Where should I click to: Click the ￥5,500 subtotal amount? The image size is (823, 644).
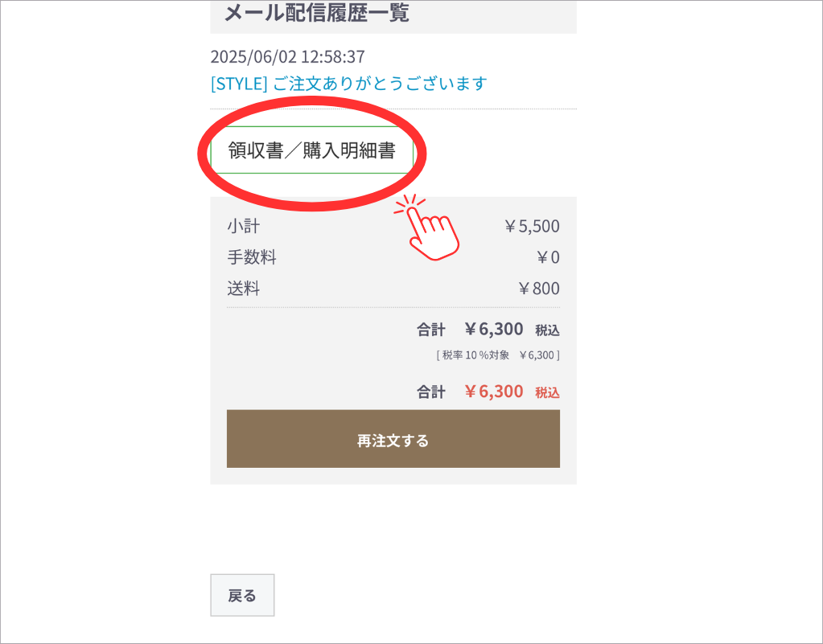click(531, 226)
